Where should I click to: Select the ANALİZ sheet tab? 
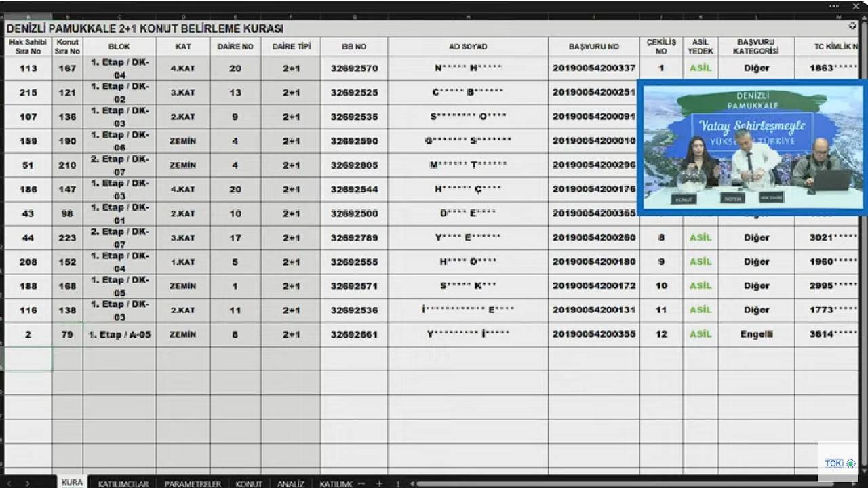(x=290, y=484)
